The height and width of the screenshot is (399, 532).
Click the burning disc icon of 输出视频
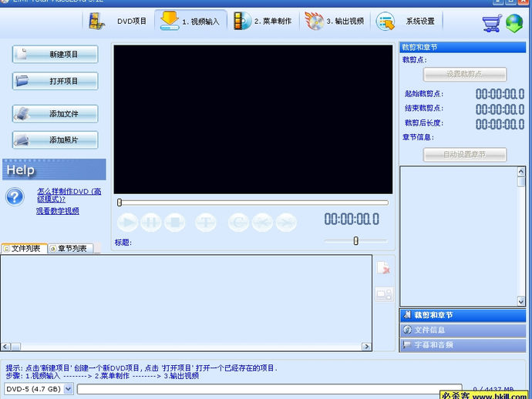coord(314,21)
